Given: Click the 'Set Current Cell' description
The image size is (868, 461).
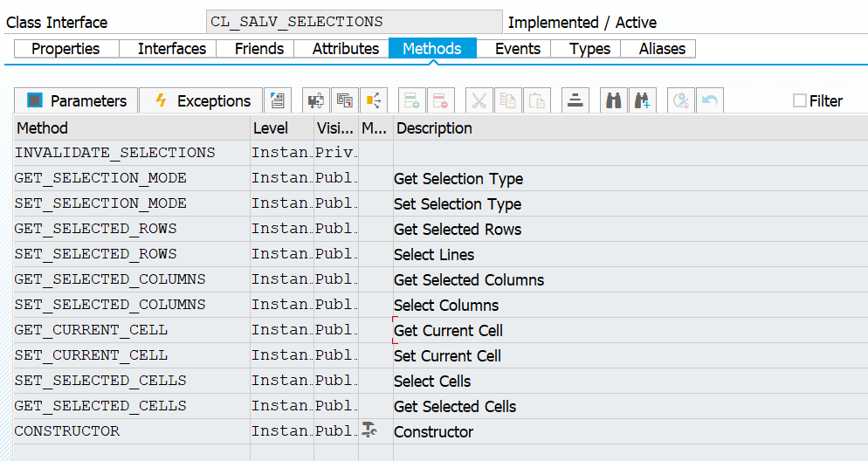Looking at the screenshot, I should pyautogui.click(x=447, y=356).
